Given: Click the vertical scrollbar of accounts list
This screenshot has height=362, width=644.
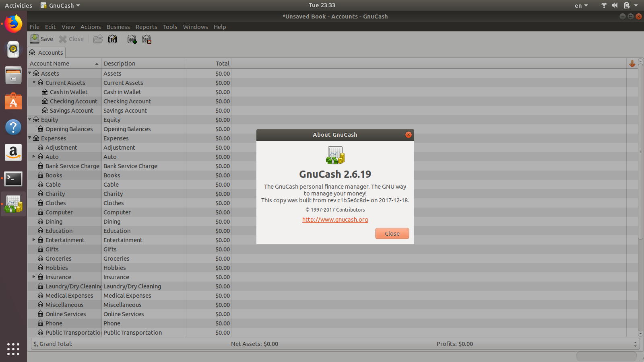Looking at the screenshot, I should coord(640,151).
